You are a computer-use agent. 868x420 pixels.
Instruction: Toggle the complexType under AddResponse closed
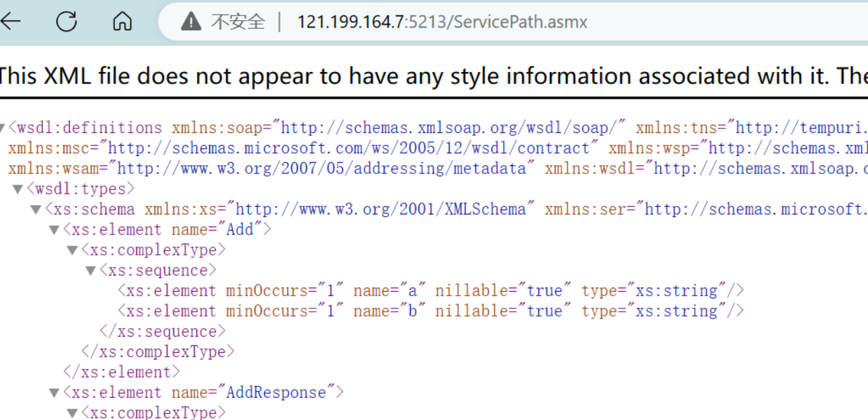pos(71,413)
